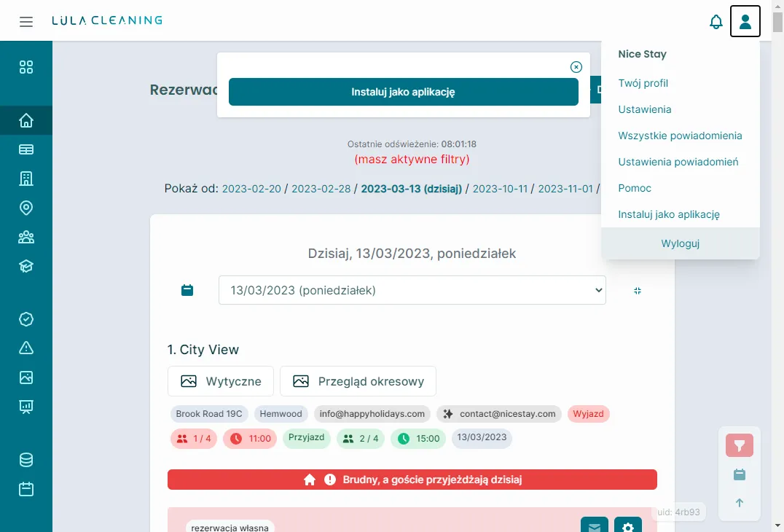Open the Wytyczne image button
Image resolution: width=784 pixels, height=532 pixels.
click(x=221, y=381)
